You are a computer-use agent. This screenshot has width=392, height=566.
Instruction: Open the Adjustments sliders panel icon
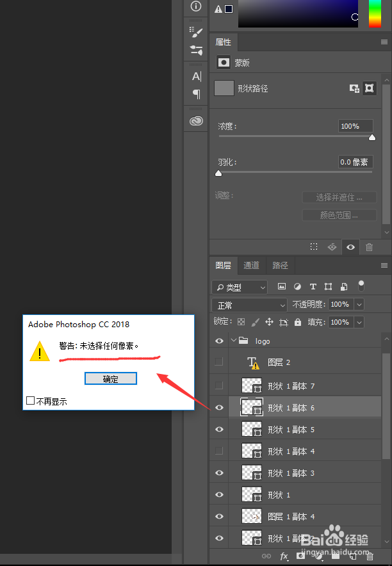[196, 50]
